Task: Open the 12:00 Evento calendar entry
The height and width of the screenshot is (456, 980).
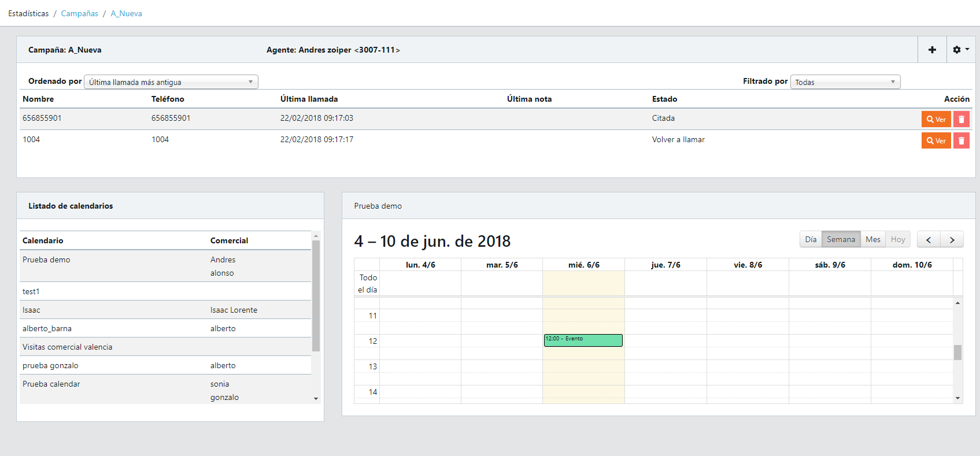Action: click(x=583, y=340)
